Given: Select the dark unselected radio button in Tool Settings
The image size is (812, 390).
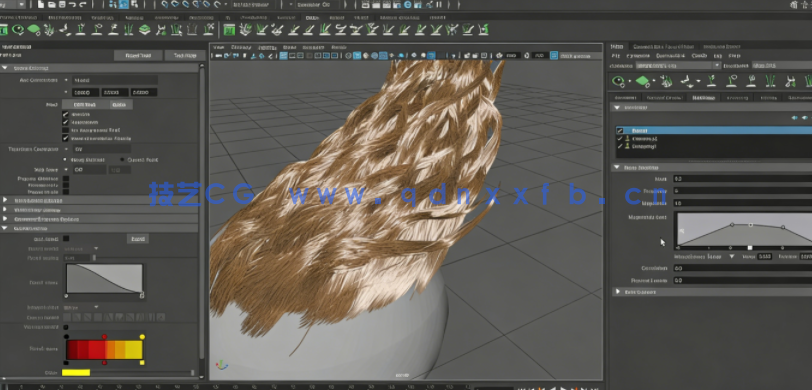Looking at the screenshot, I should click(122, 160).
